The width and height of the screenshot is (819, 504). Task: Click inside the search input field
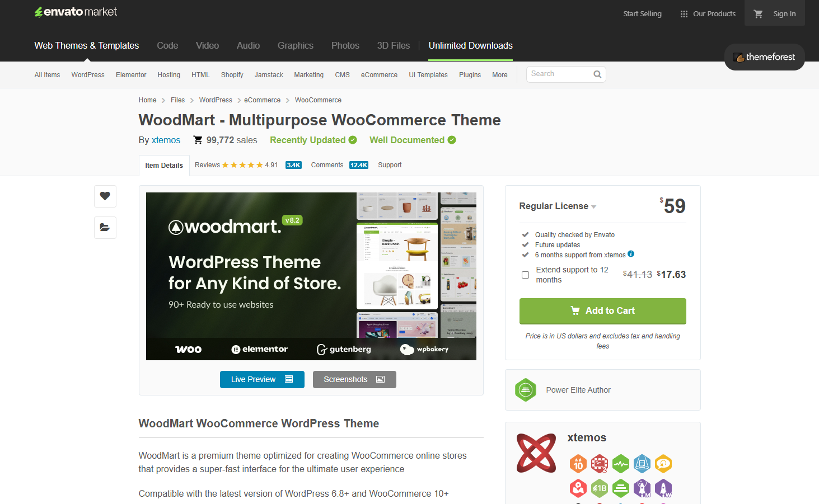560,74
